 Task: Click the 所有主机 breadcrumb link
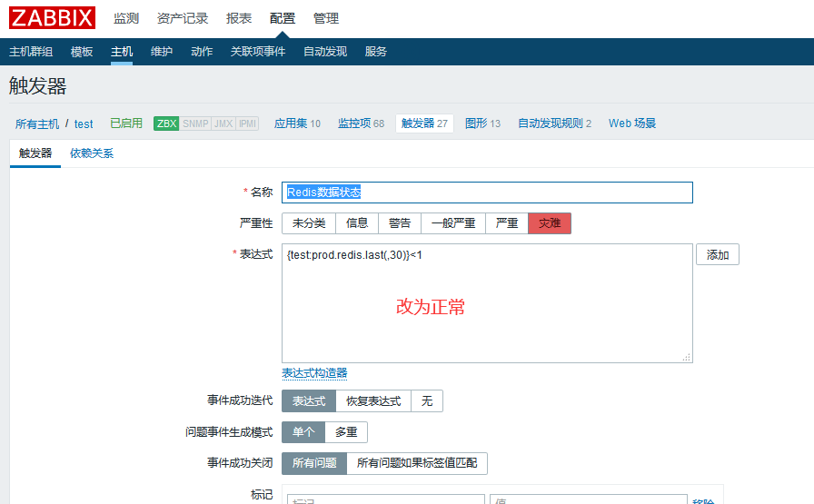tap(37, 124)
